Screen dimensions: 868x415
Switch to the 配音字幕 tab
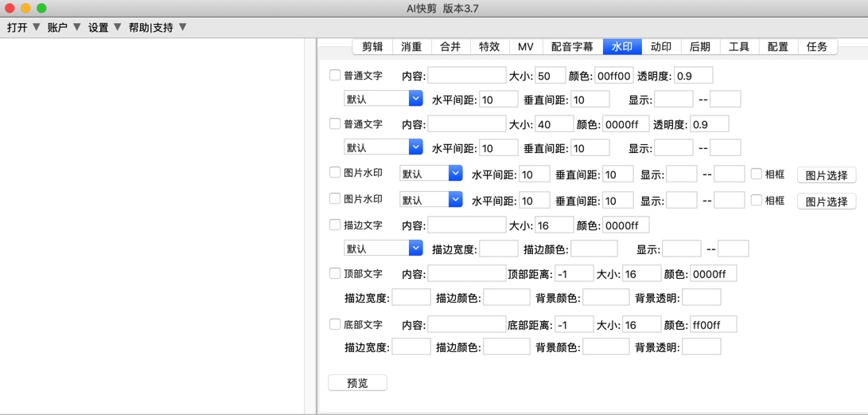click(572, 47)
